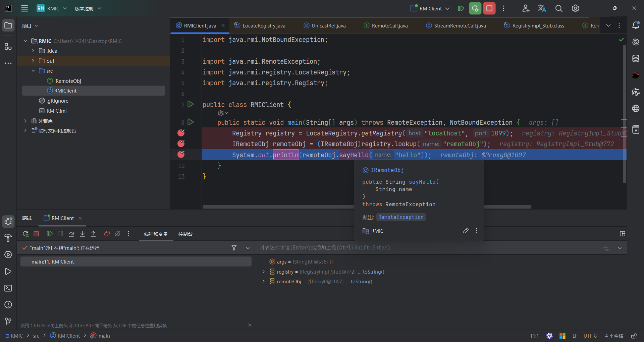Pause program in debug toolbar
Viewport: 644px width, 342px height.
[61, 234]
